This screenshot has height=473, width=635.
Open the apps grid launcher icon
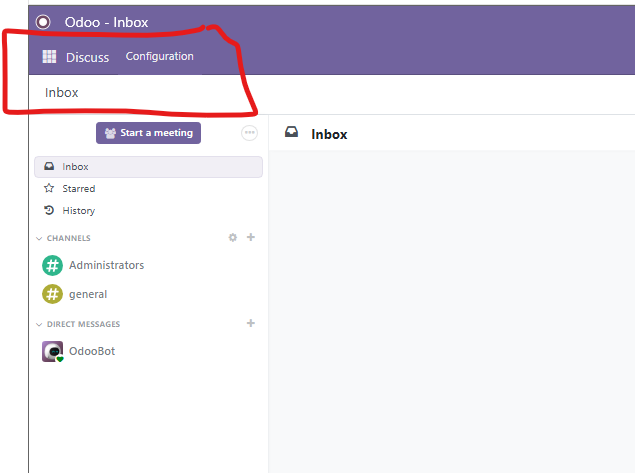click(49, 57)
